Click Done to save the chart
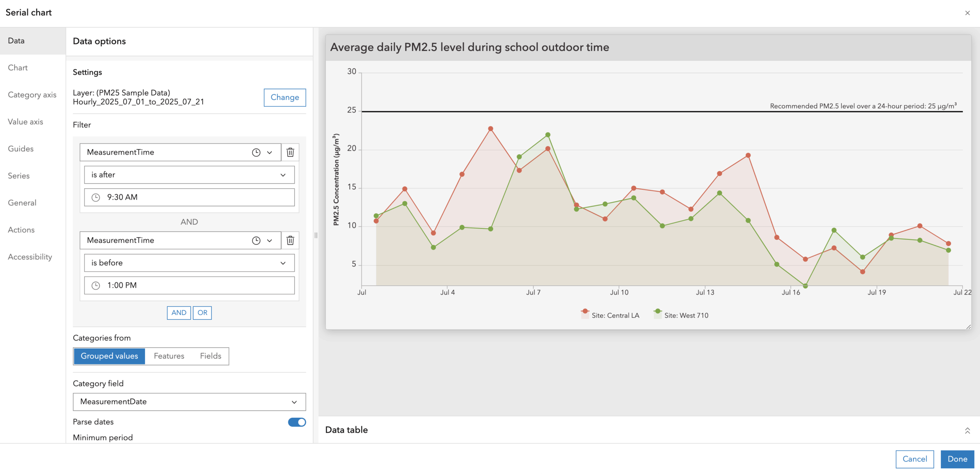The height and width of the screenshot is (474, 980). pos(957,459)
